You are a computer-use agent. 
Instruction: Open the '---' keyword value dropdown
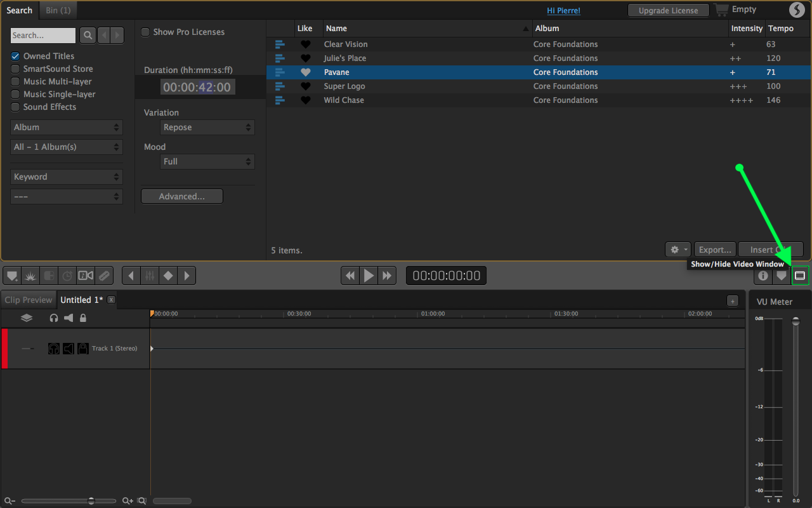click(67, 196)
